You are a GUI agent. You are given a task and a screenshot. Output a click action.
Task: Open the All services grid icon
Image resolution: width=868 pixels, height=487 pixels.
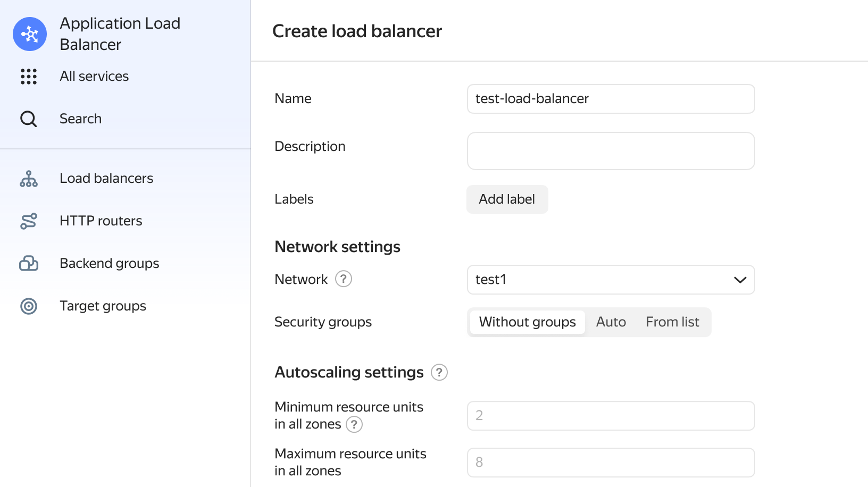tap(29, 77)
